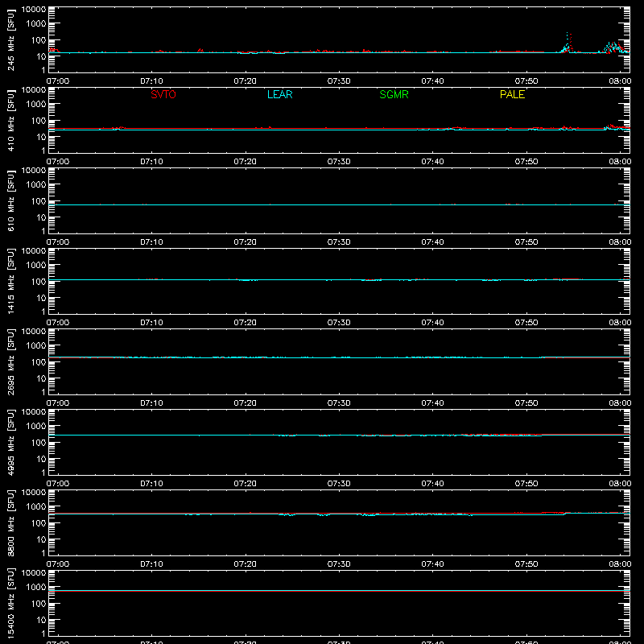644x644 pixels.
Task: Click 07:40 label under the 610 MHz panel
Action: pyautogui.click(x=432, y=242)
